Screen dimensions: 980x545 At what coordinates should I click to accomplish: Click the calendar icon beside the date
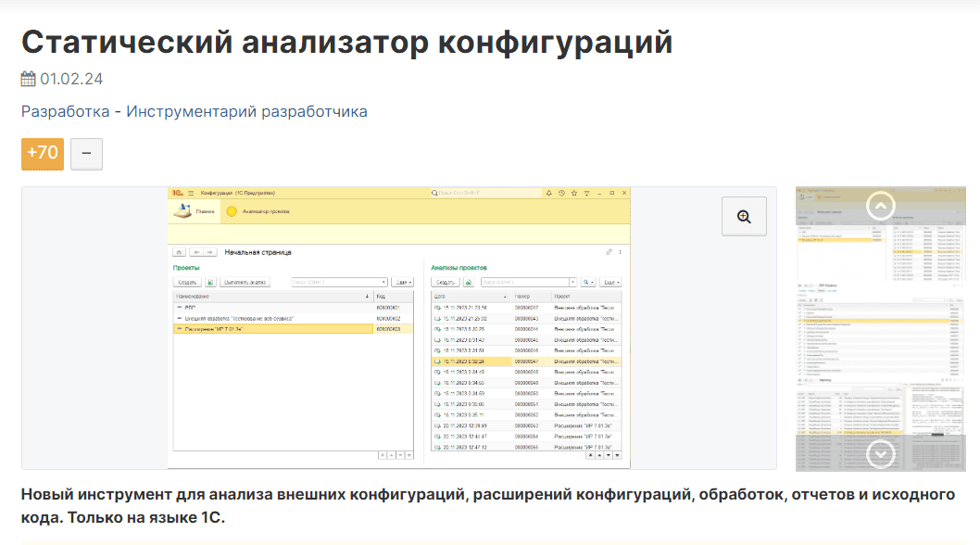click(x=28, y=79)
